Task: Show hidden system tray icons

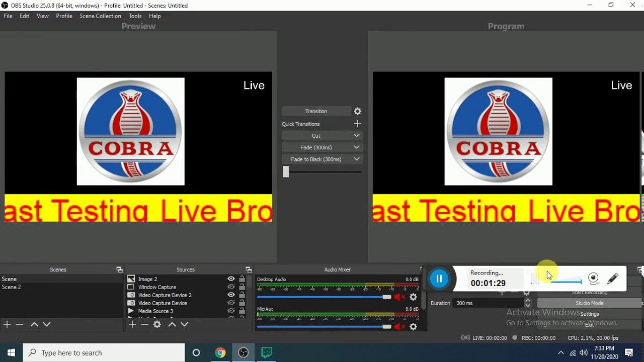Action: tap(561, 353)
